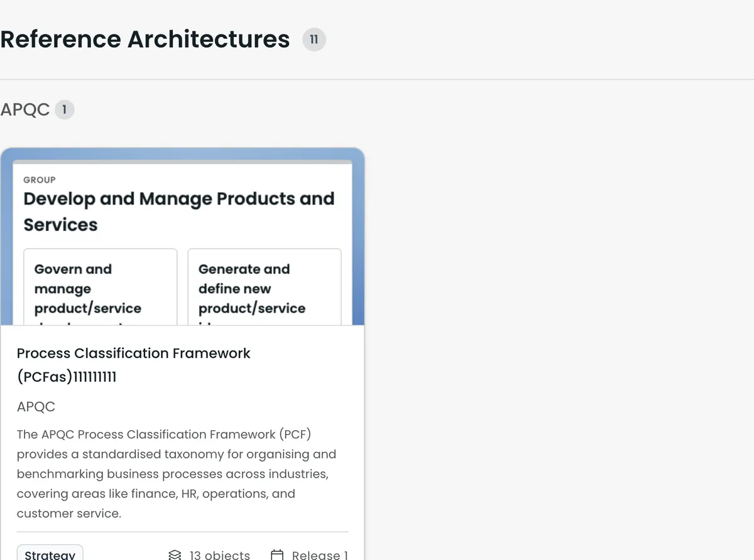Click the APQC publisher label on card
The height and width of the screenshot is (560, 754).
coord(36,407)
